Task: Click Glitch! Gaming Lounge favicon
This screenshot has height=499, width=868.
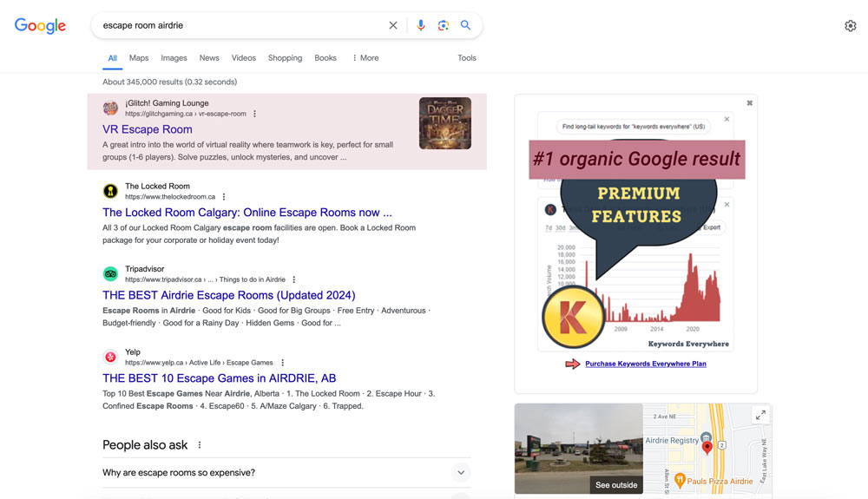Action: coord(110,108)
